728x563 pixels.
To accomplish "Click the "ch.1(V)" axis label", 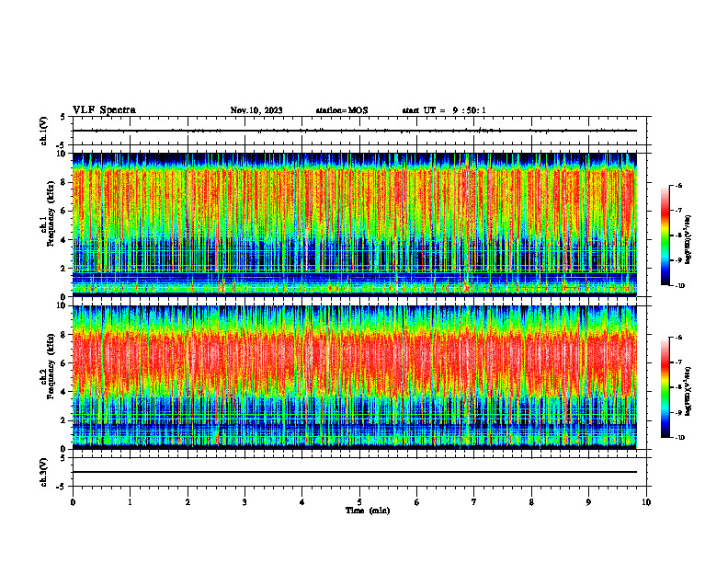I will coord(43,131).
